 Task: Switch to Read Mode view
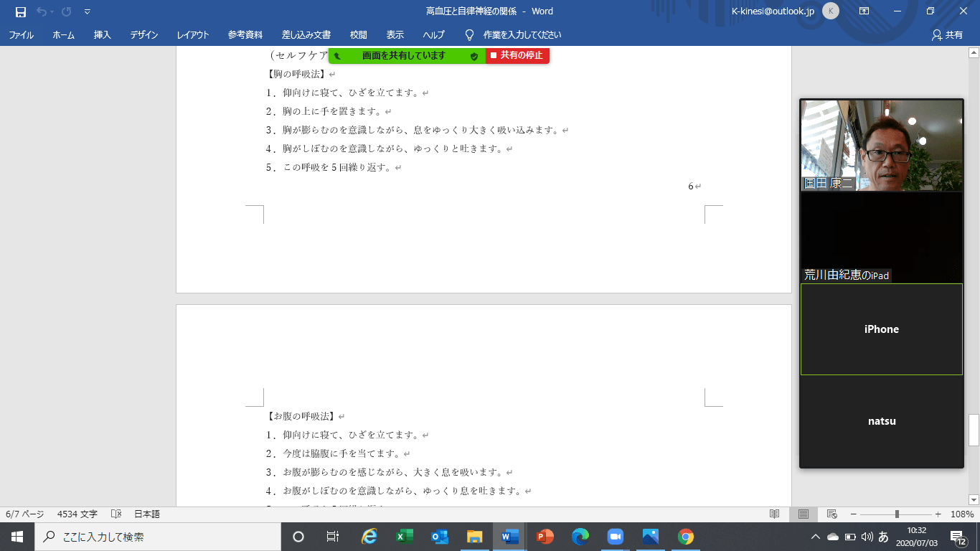tap(775, 514)
